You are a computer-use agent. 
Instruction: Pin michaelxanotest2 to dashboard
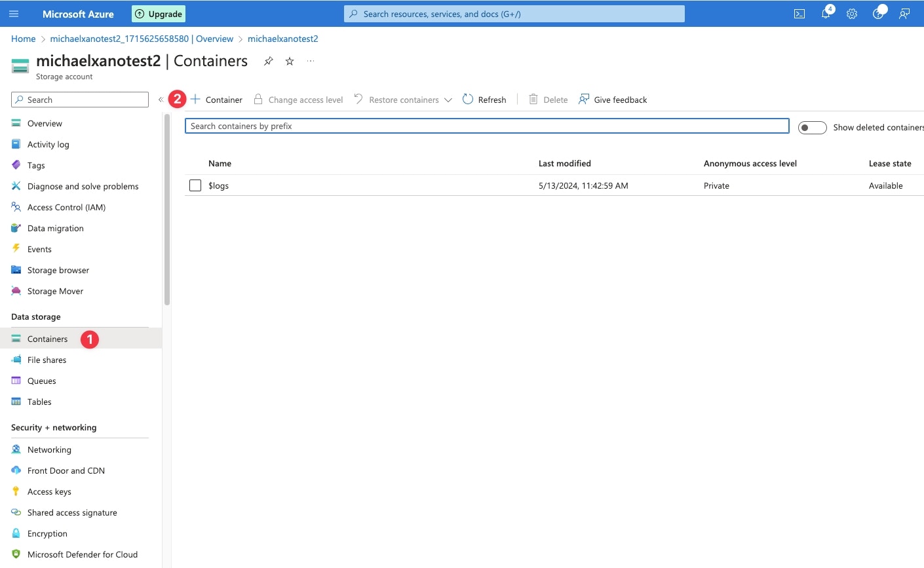click(x=269, y=61)
